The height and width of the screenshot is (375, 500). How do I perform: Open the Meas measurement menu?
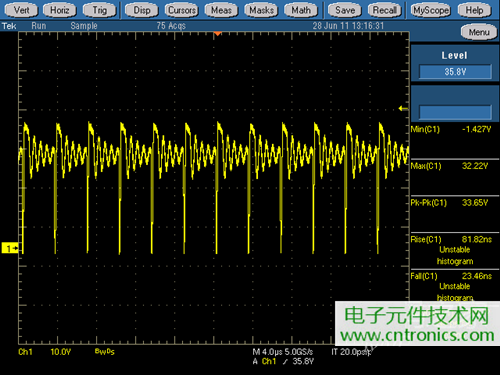tap(221, 10)
